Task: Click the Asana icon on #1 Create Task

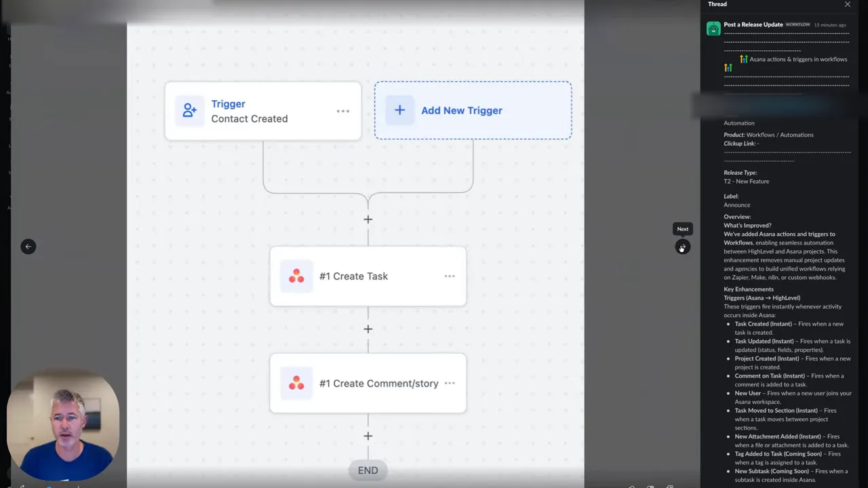Action: pyautogui.click(x=296, y=276)
